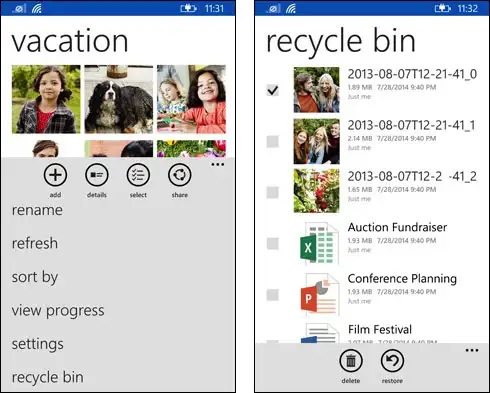Tap the add icon in vacation toolbar
The height and width of the screenshot is (393, 490).
pos(55,175)
